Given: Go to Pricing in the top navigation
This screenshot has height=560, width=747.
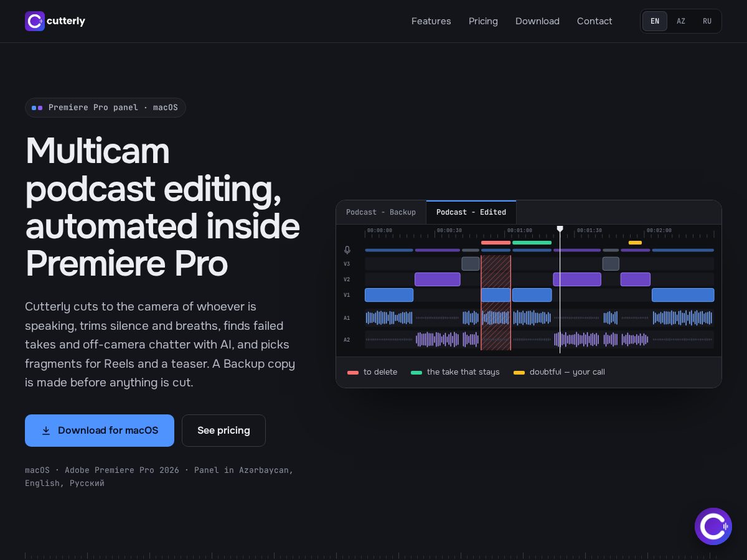Looking at the screenshot, I should [x=483, y=21].
